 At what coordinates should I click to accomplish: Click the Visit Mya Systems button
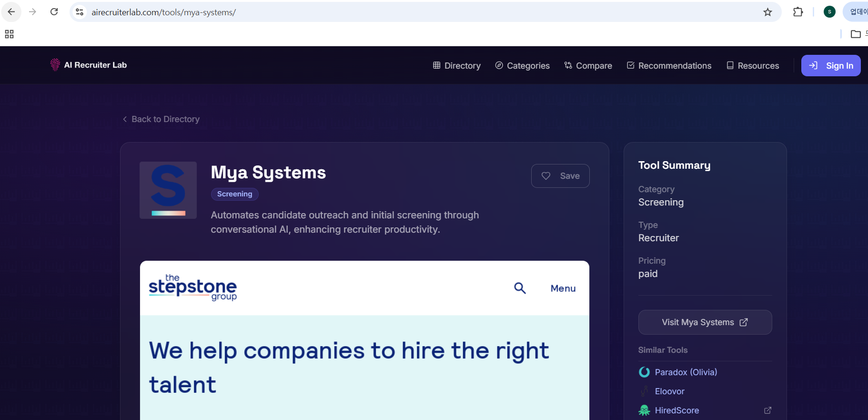coord(705,322)
